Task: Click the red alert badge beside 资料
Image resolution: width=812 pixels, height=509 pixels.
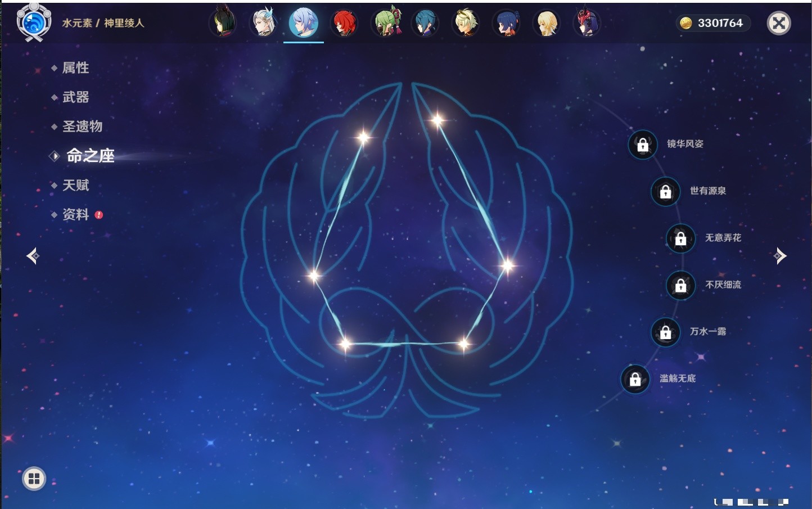Action: point(99,215)
